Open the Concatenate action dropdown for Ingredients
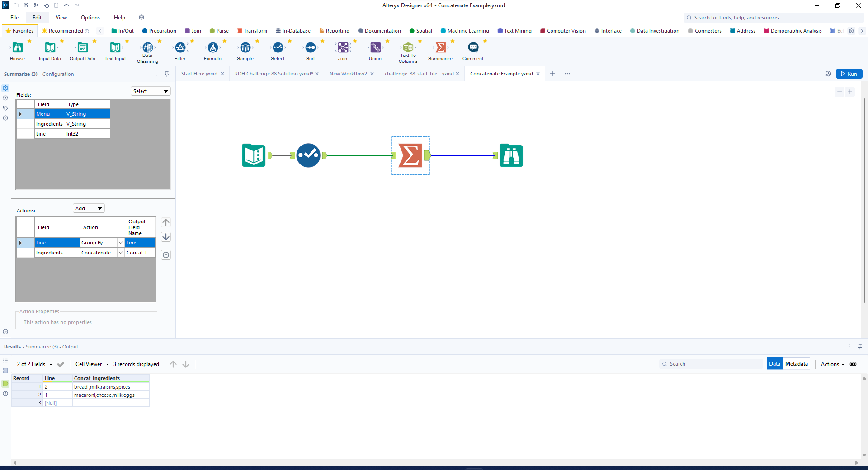868x470 pixels. (121, 253)
